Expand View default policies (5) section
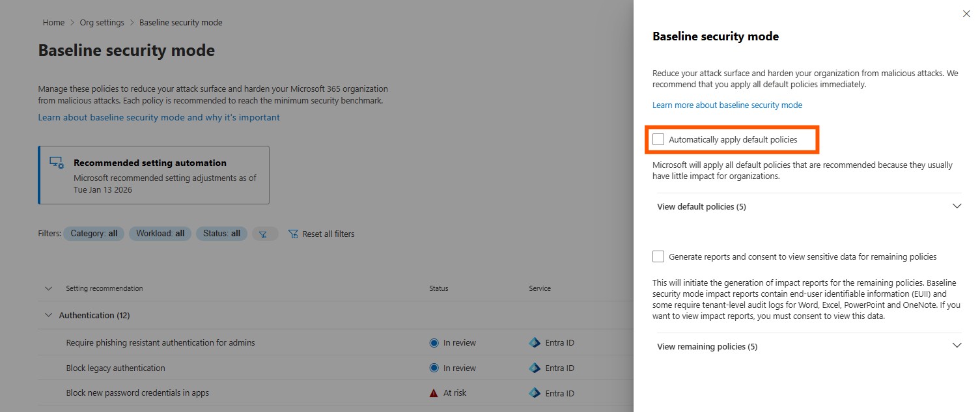The height and width of the screenshot is (412, 980). pyautogui.click(x=957, y=206)
